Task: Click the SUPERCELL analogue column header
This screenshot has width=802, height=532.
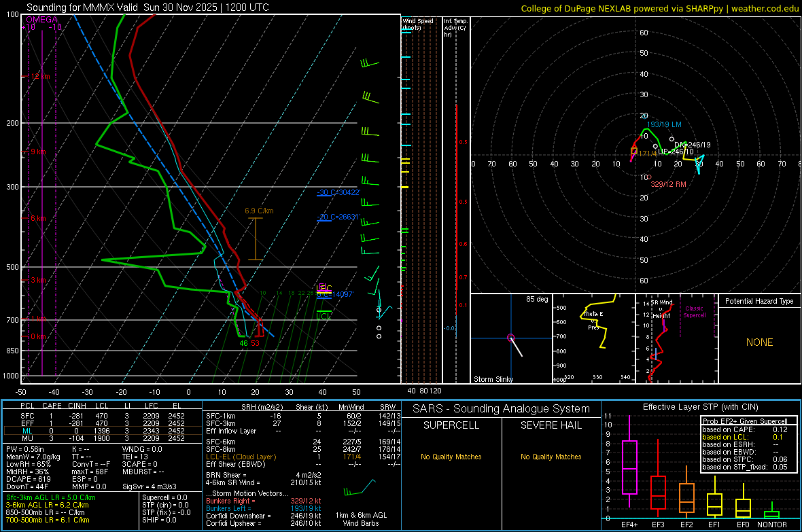Action: coord(451,425)
